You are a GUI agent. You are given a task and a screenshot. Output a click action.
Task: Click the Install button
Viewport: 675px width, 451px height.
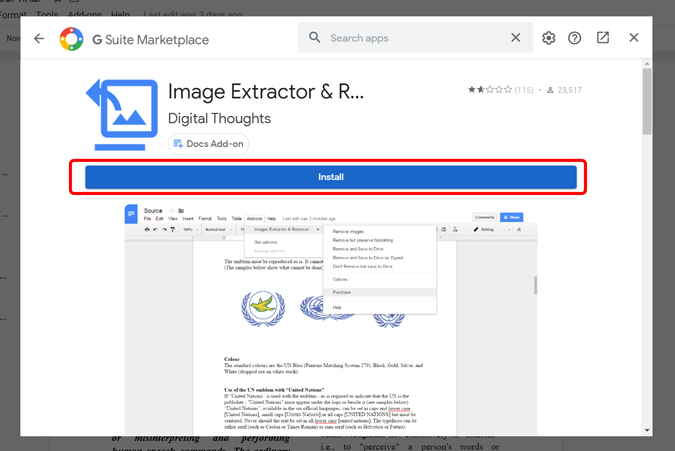click(x=331, y=177)
